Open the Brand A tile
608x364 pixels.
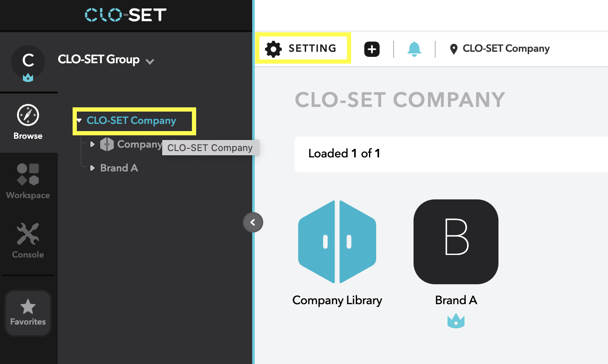pos(456,242)
